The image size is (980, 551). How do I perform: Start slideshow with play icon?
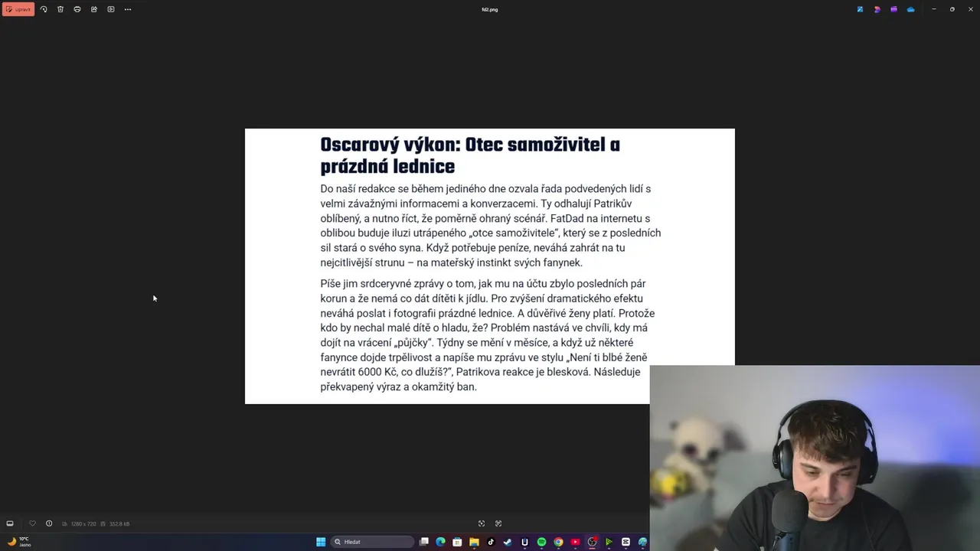tap(111, 9)
